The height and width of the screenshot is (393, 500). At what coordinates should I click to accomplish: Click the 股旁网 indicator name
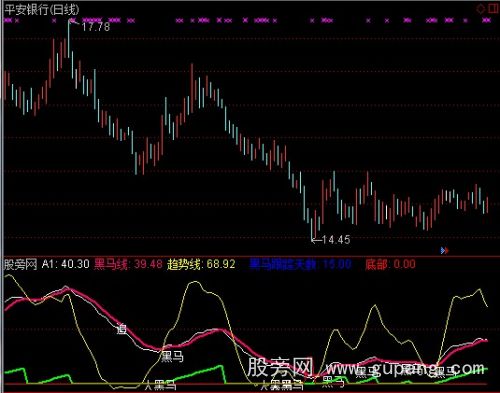[x=20, y=265]
